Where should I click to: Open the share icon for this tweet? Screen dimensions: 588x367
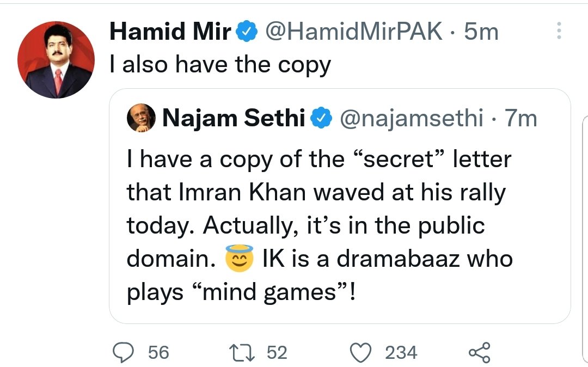(x=480, y=352)
